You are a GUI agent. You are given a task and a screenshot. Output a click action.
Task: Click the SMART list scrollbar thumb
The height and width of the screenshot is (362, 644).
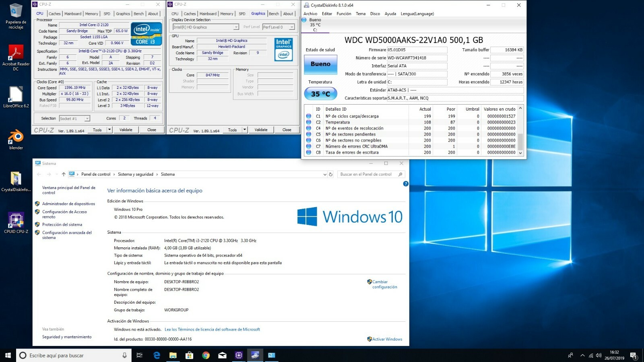pyautogui.click(x=520, y=141)
